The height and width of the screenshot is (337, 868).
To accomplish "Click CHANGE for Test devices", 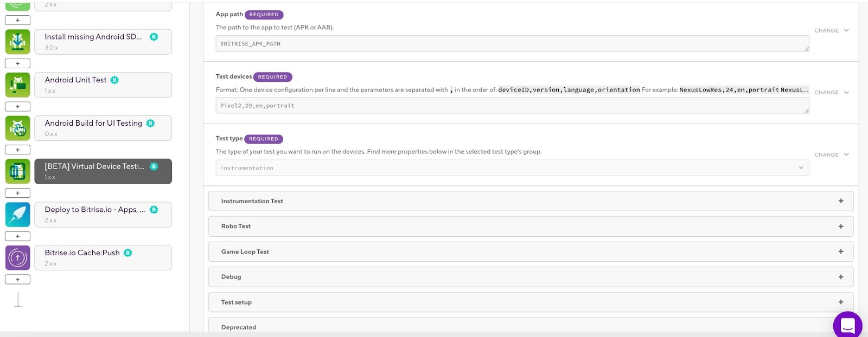I will tap(832, 93).
